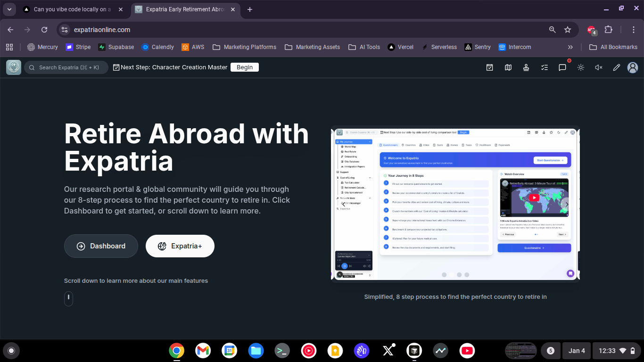Click the Search Expatria field
This screenshot has height=362, width=644.
[66, 67]
